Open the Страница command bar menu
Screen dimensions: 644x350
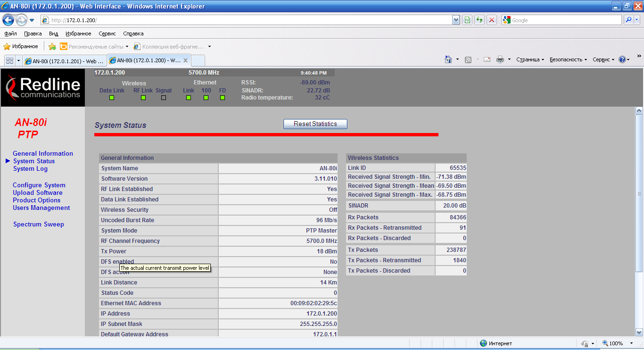(530, 59)
